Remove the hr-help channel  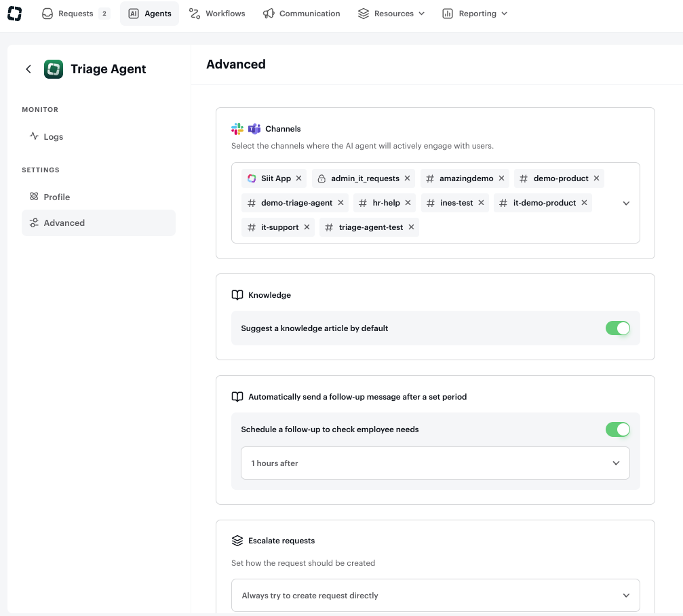(x=408, y=203)
